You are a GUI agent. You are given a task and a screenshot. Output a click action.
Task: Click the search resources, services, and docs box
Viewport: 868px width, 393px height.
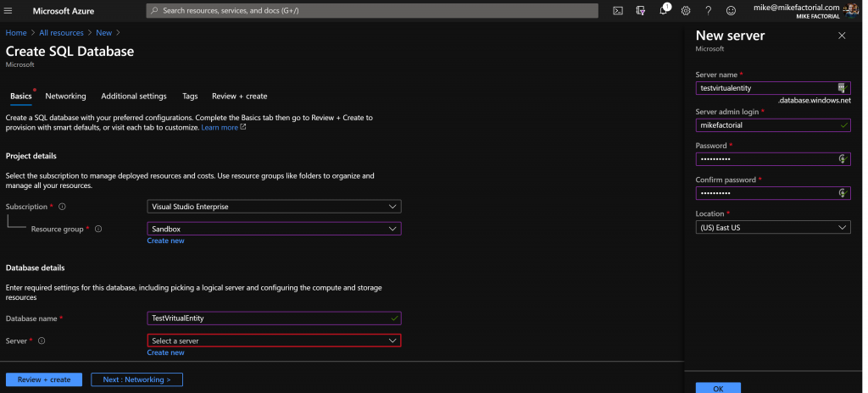coord(372,10)
